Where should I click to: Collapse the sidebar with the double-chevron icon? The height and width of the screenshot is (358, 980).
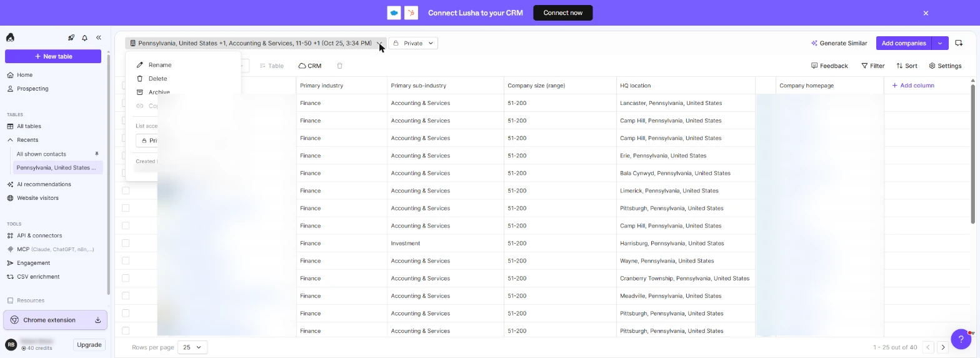pos(99,38)
